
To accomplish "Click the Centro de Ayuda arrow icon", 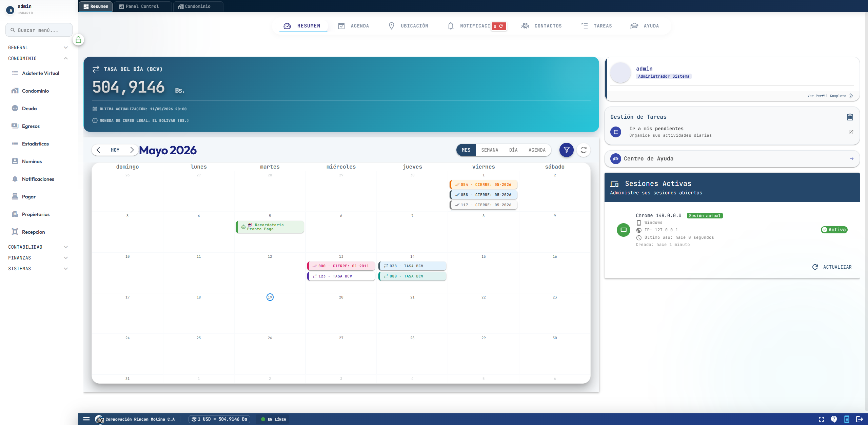I will click(x=851, y=159).
